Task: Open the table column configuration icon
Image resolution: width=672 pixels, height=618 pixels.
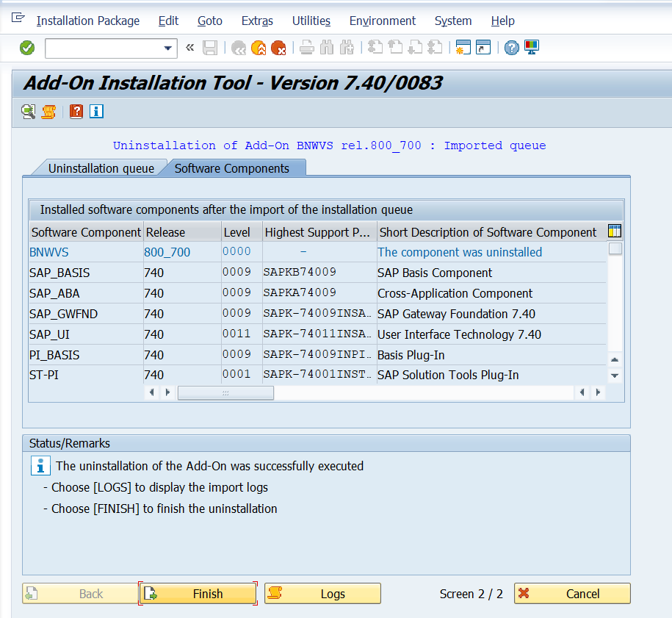Action: point(615,231)
